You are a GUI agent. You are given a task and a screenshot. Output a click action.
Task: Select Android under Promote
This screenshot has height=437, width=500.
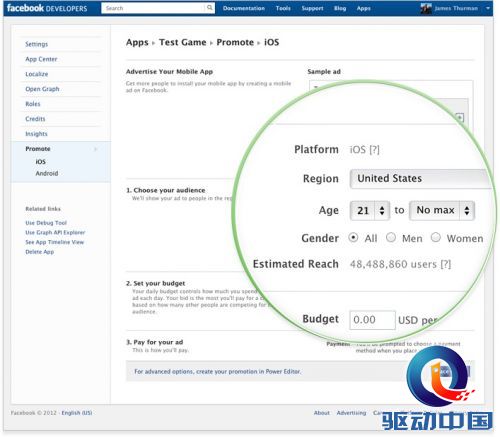[47, 173]
